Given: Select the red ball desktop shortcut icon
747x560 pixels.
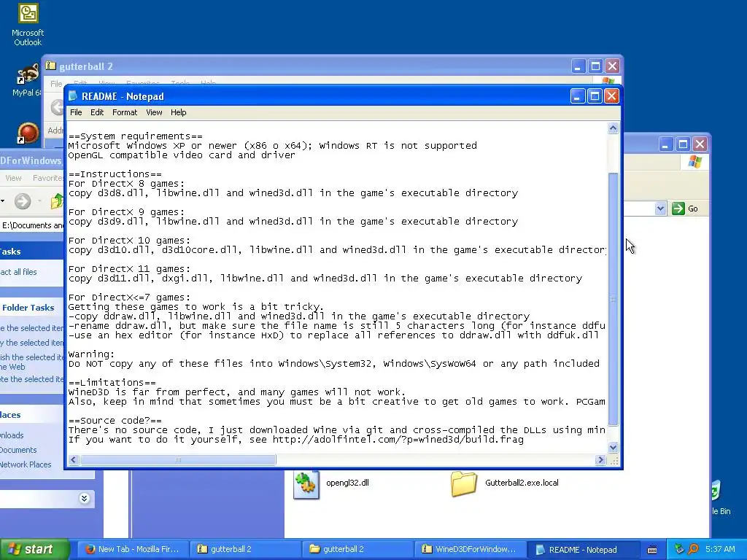Looking at the screenshot, I should 28,133.
